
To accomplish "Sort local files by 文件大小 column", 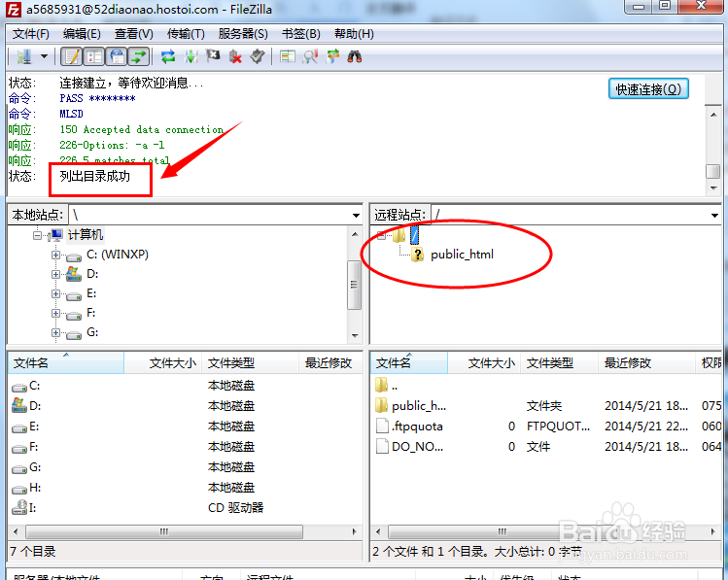I will coord(163,362).
